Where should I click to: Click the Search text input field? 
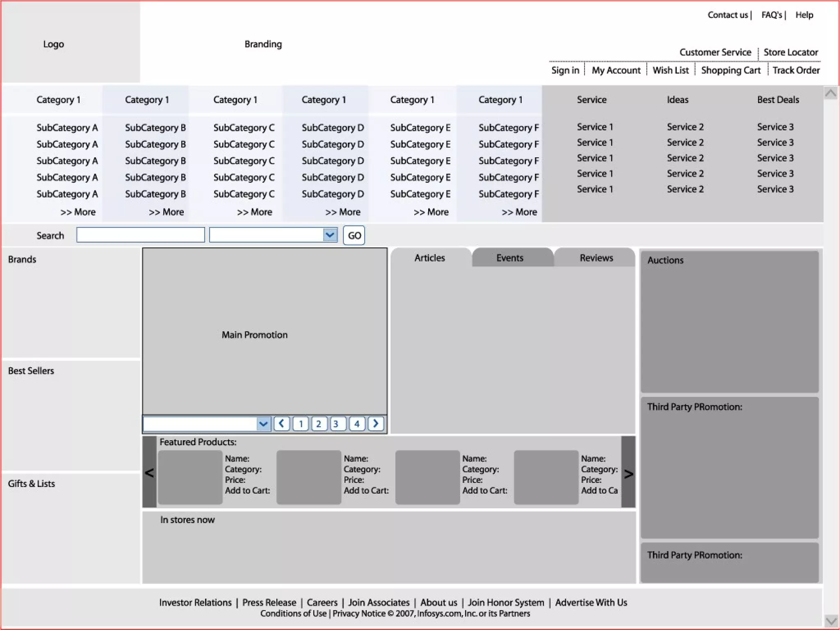(140, 235)
